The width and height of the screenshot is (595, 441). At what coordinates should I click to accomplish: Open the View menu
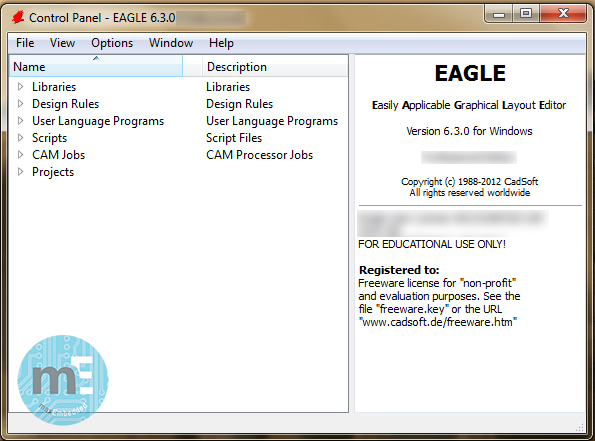tap(62, 43)
